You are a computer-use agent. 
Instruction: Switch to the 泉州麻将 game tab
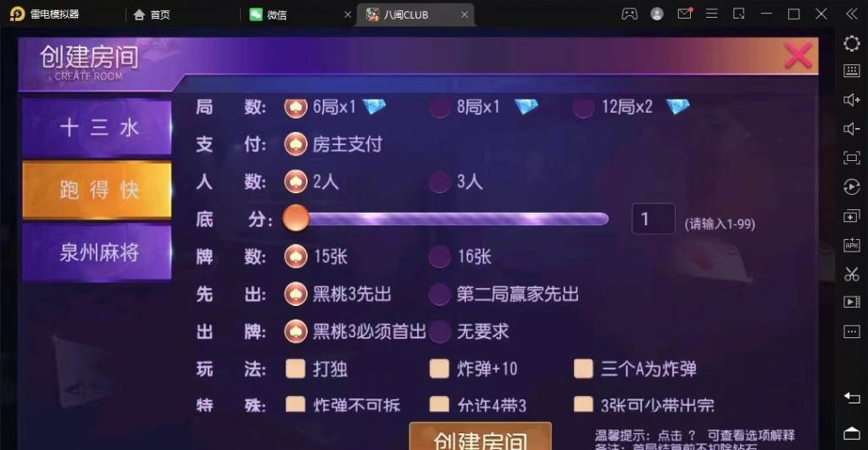click(x=97, y=253)
